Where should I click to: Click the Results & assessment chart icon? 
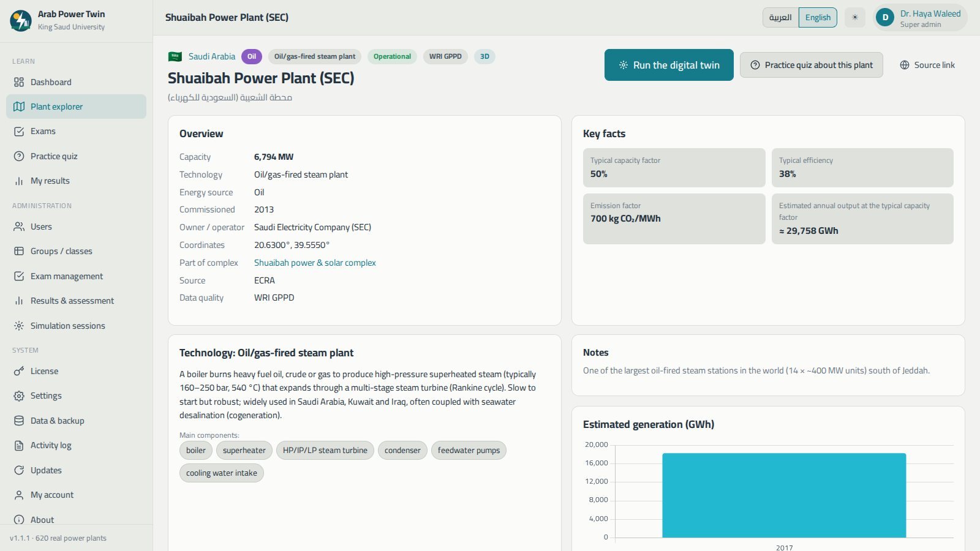(x=19, y=301)
